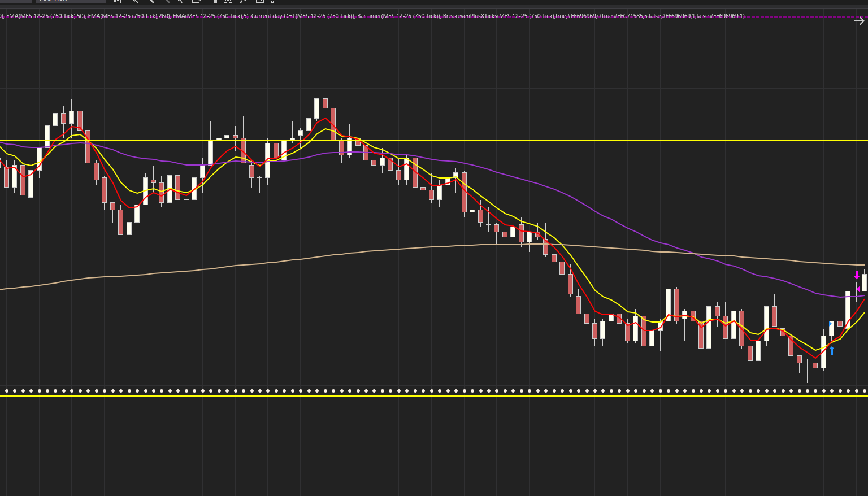The image size is (868, 496).
Task: Click the blue triangle entry marker on the candle
Action: (830, 324)
